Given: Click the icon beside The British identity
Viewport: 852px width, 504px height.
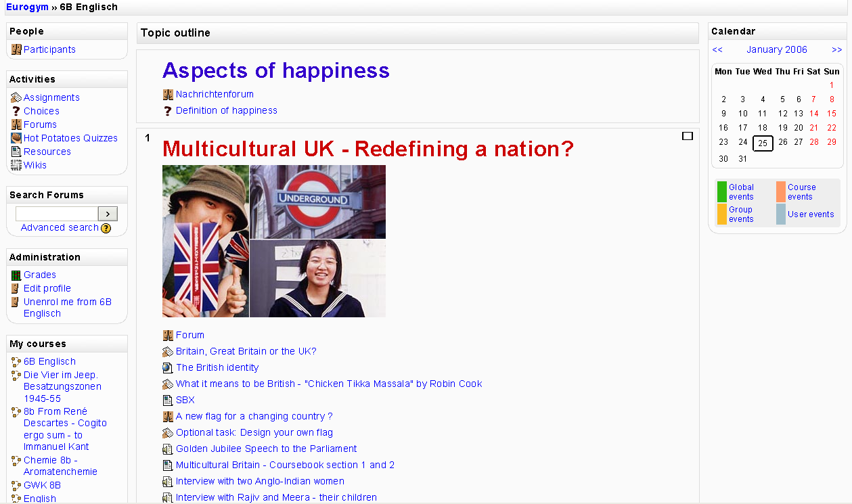Looking at the screenshot, I should coord(168,367).
